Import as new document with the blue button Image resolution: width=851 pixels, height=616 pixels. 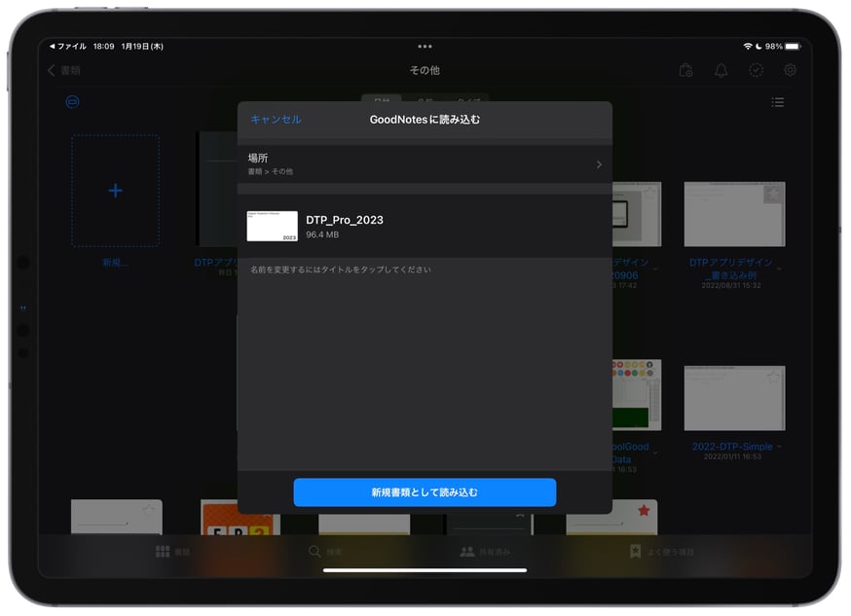(425, 492)
